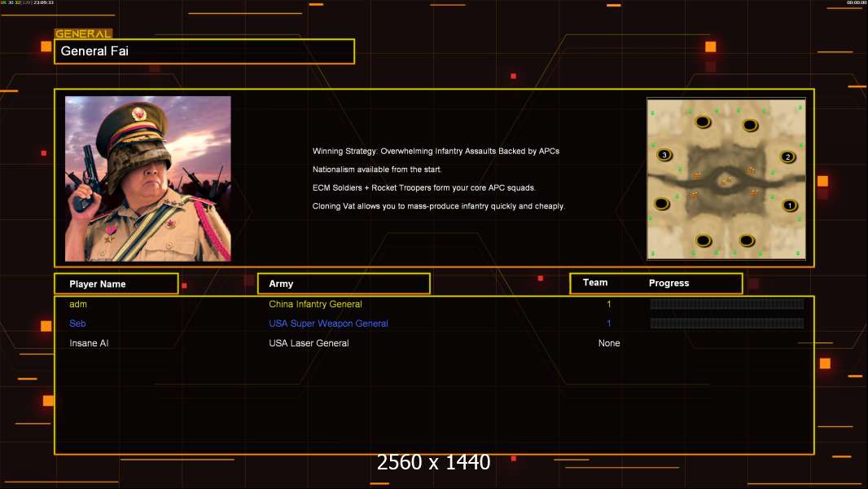Click team number 1 in Seb's row
Viewport: 868px width, 489px height.
tap(609, 324)
